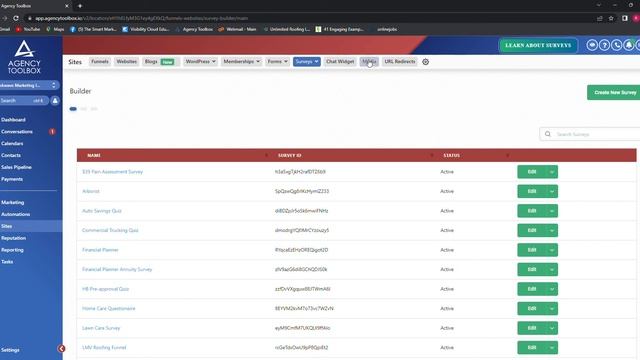Open the Edit dropdown arrow for Financial Planner
The width and height of the screenshot is (640, 360).
tap(552, 250)
